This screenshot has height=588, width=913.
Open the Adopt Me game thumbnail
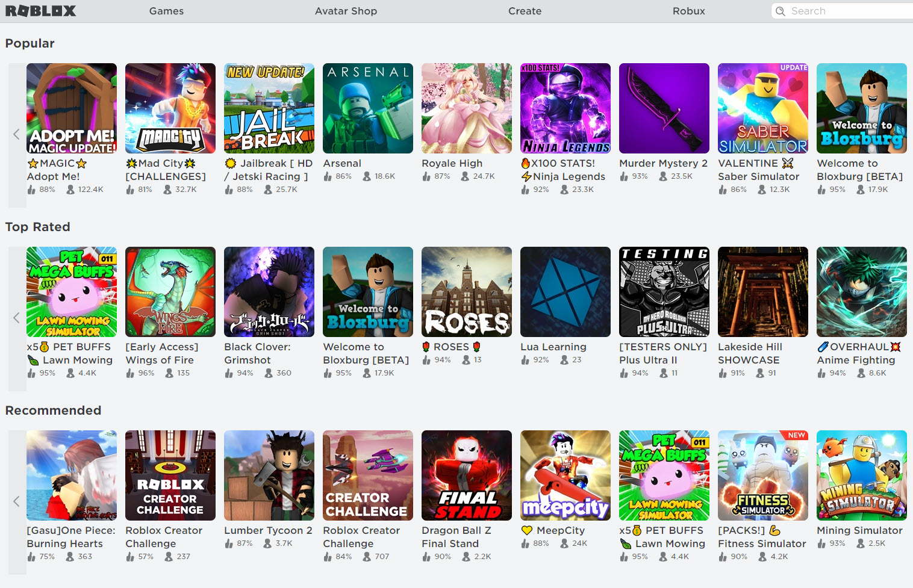click(72, 108)
